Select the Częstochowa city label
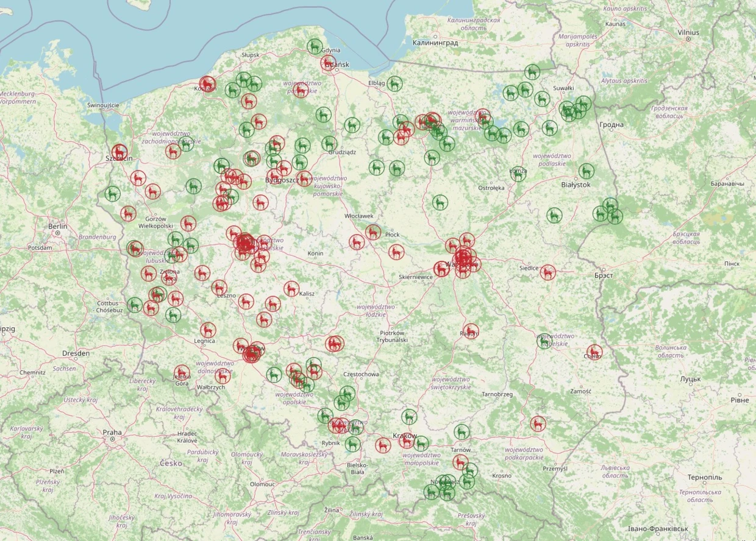 (x=362, y=374)
